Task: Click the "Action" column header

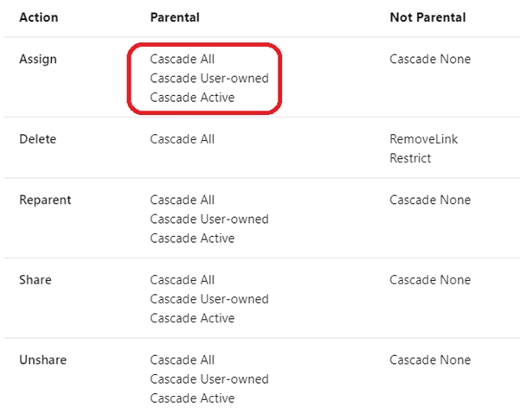Action: point(39,17)
